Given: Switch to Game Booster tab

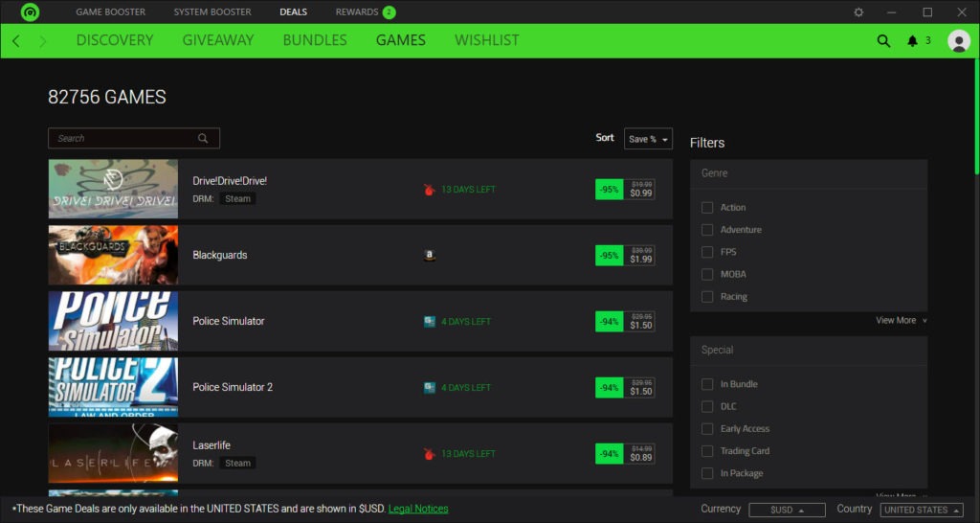Looking at the screenshot, I should (x=111, y=11).
